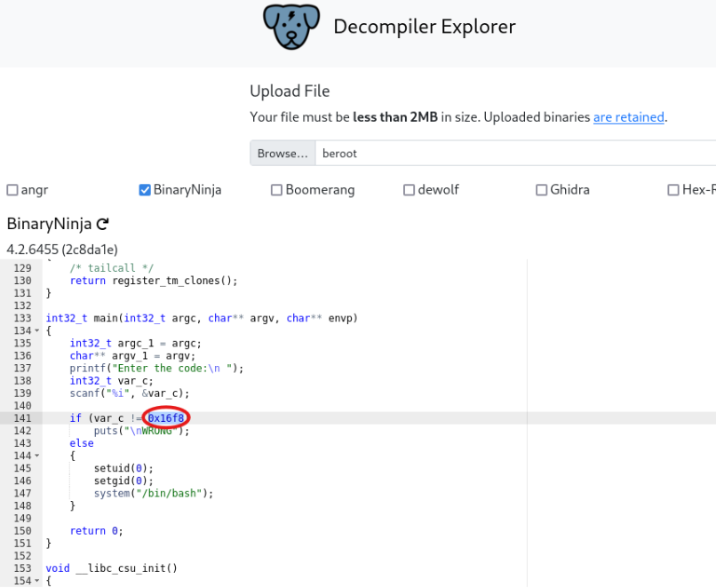The image size is (716, 588).
Task: Enable the angr decompiler checkbox
Action: (12, 190)
